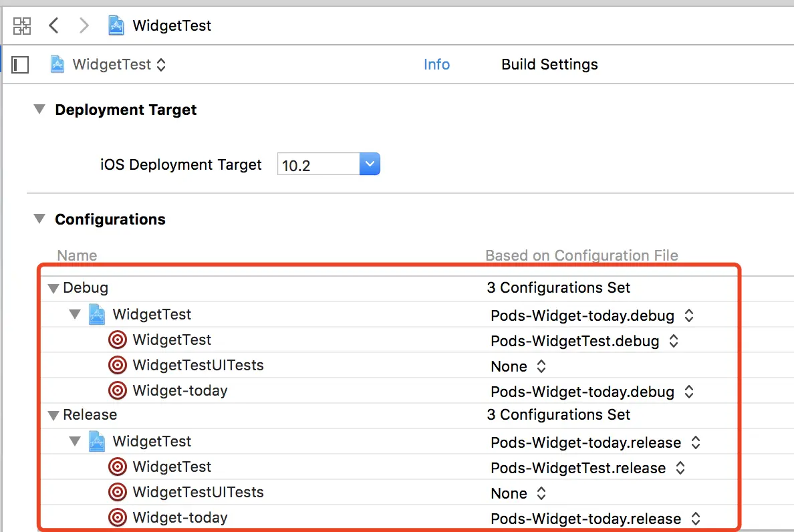Click the WidgetTestUITests target icon under Release
Viewport: 794px width, 532px height.
118,493
